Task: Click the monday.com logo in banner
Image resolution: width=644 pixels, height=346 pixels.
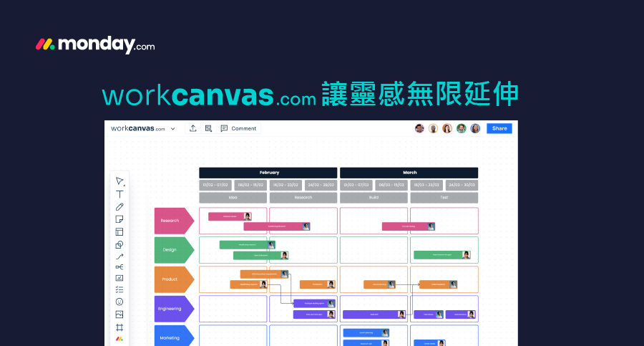Action: [95, 44]
